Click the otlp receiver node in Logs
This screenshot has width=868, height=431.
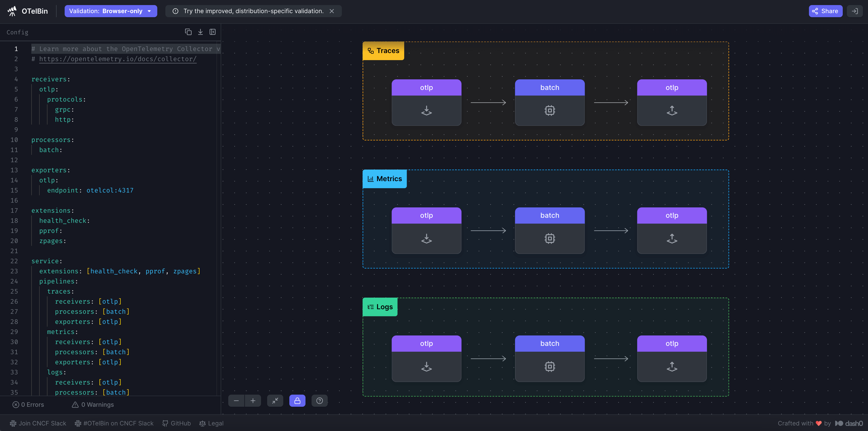click(426, 358)
